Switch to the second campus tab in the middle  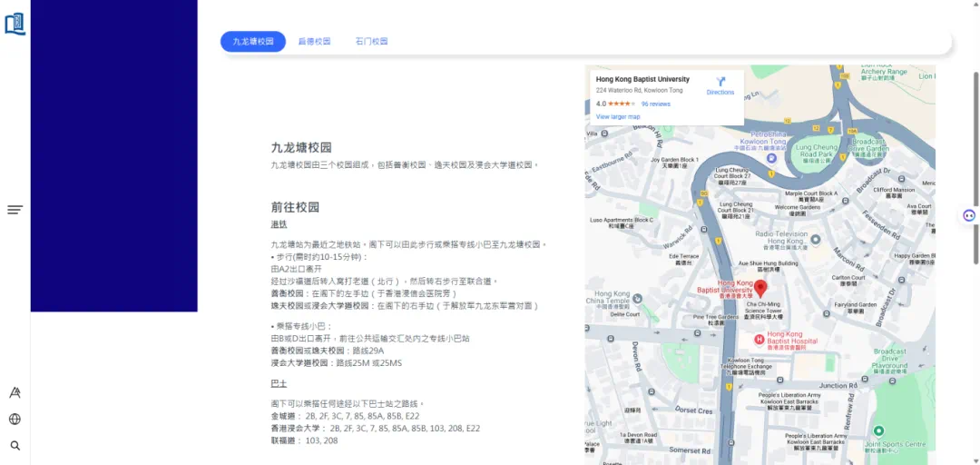tap(314, 42)
